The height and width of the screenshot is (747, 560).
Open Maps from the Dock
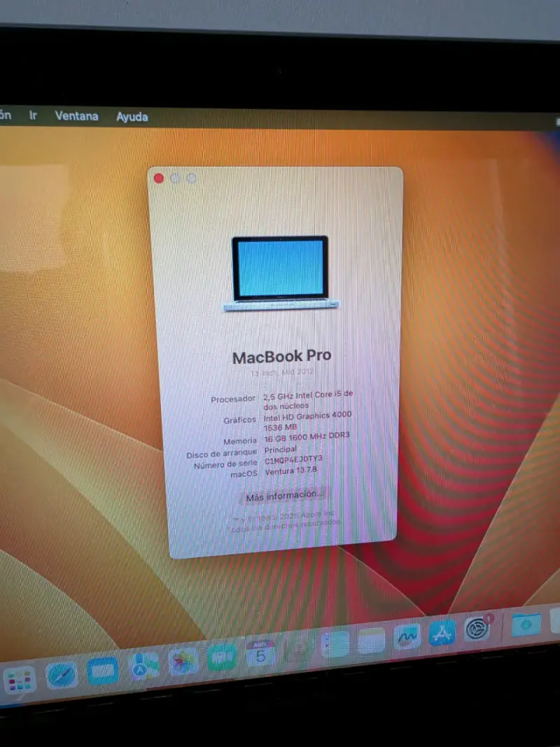(144, 666)
